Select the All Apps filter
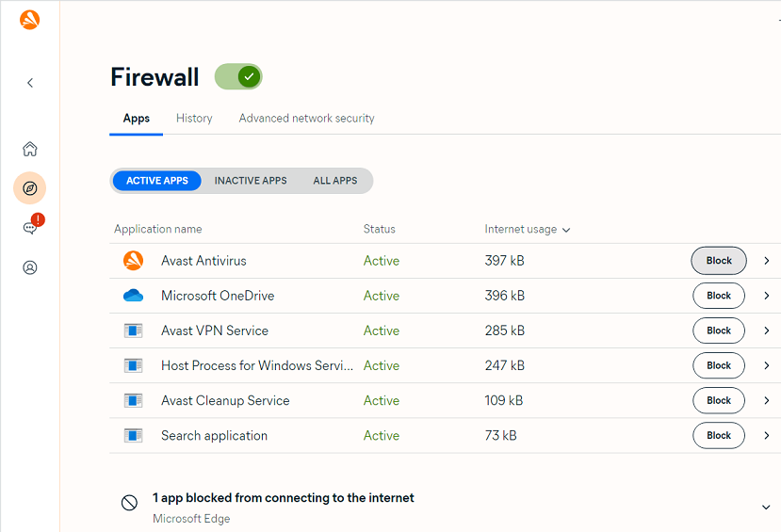 coord(335,181)
